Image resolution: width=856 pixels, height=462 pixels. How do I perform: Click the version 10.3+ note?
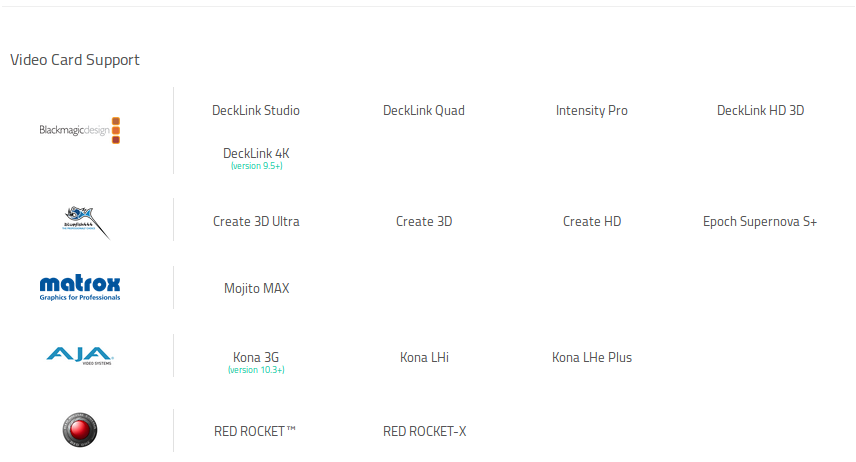coord(256,370)
